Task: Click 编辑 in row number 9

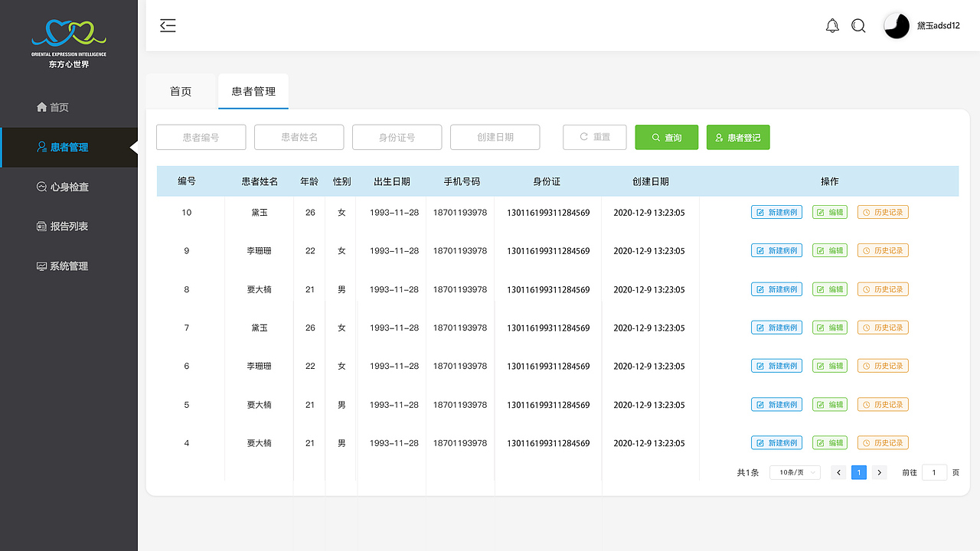Action: (830, 250)
